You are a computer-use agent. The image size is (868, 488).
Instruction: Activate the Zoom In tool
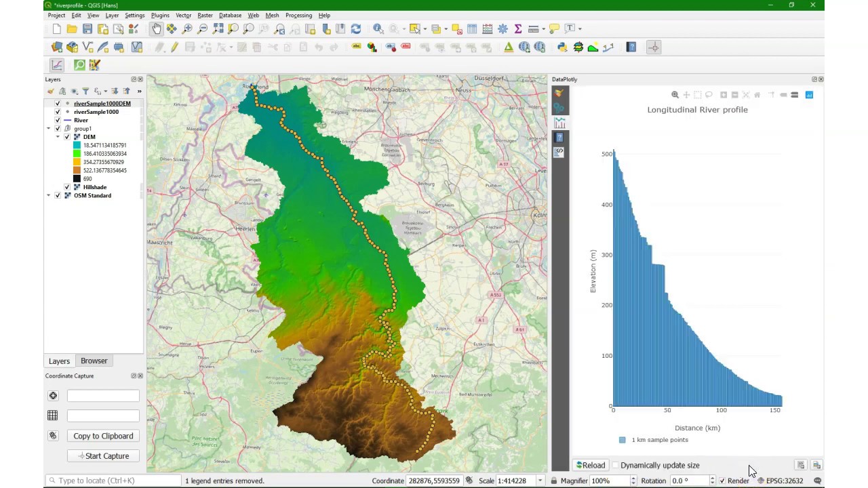(x=187, y=28)
